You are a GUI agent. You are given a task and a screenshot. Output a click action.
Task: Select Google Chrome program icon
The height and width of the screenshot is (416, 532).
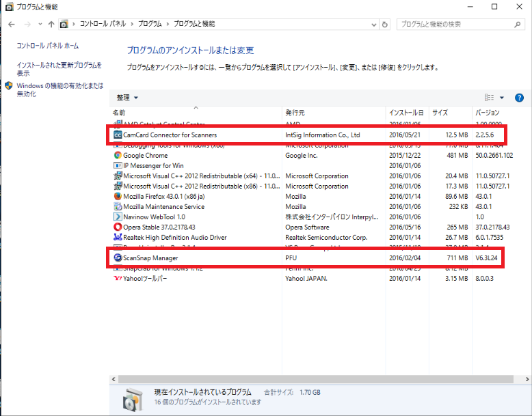point(118,155)
